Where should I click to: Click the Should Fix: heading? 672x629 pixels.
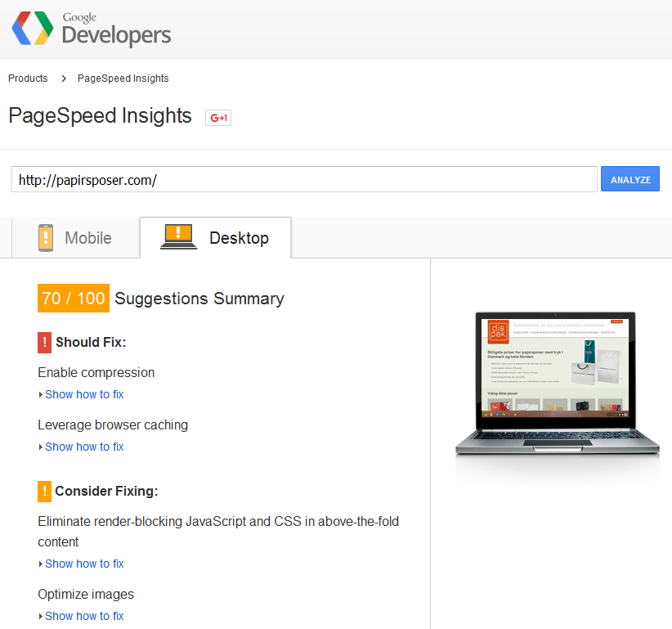[91, 342]
